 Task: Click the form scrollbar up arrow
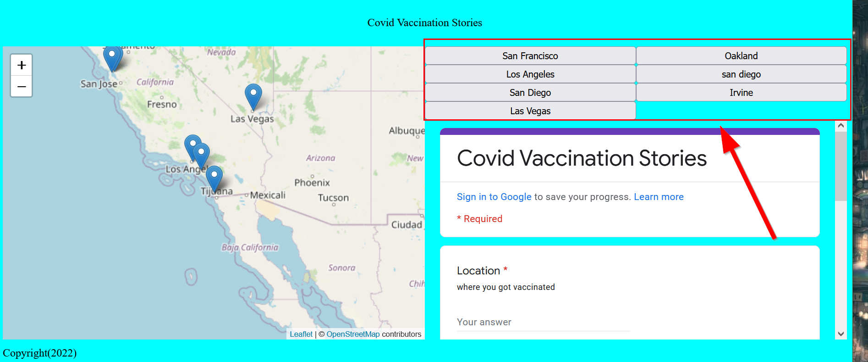841,125
